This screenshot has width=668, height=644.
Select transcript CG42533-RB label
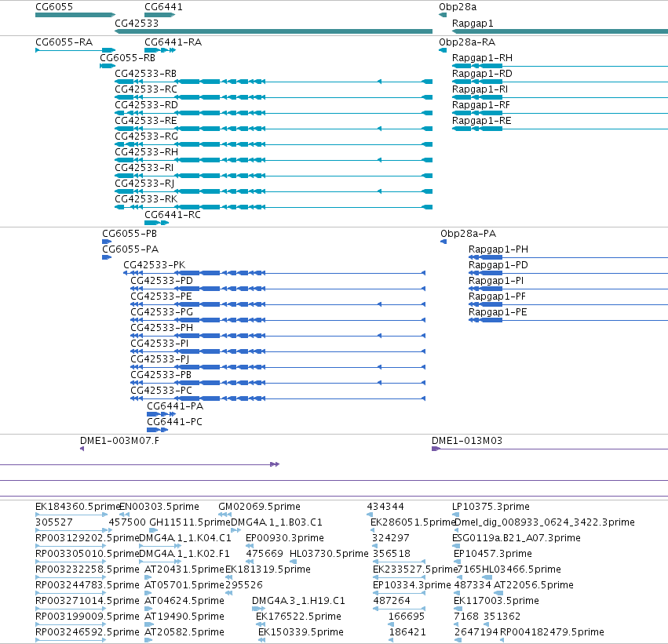click(146, 74)
